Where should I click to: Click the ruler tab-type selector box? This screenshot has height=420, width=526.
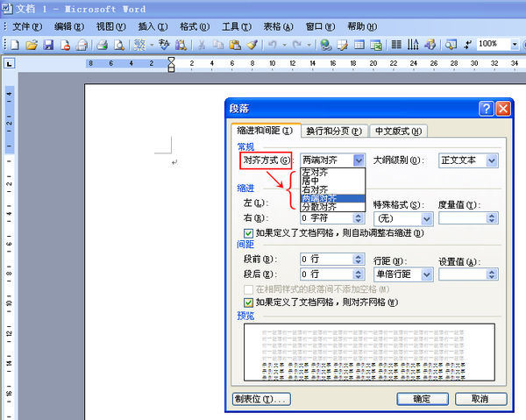click(x=9, y=63)
